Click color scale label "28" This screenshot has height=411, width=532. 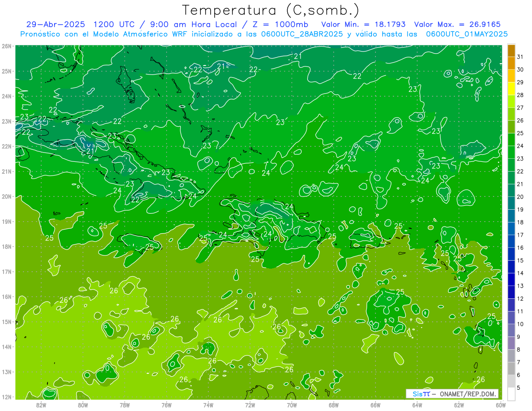coord(520,95)
